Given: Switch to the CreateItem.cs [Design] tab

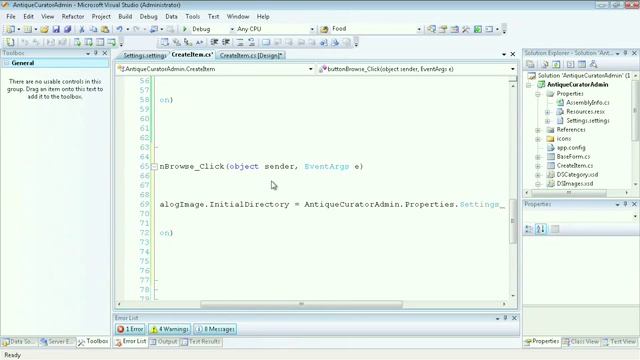Looking at the screenshot, I should 251,56.
